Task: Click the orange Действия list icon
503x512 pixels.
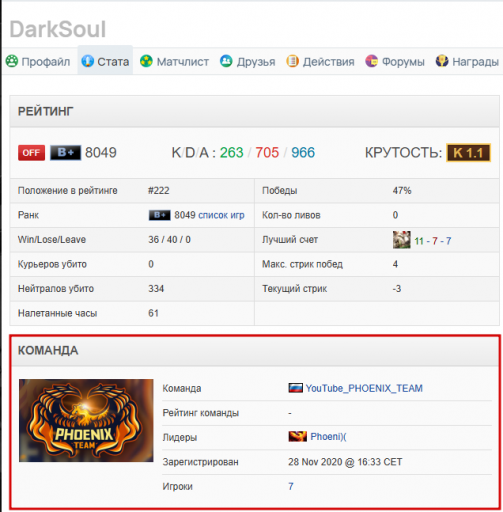Action: point(292,61)
